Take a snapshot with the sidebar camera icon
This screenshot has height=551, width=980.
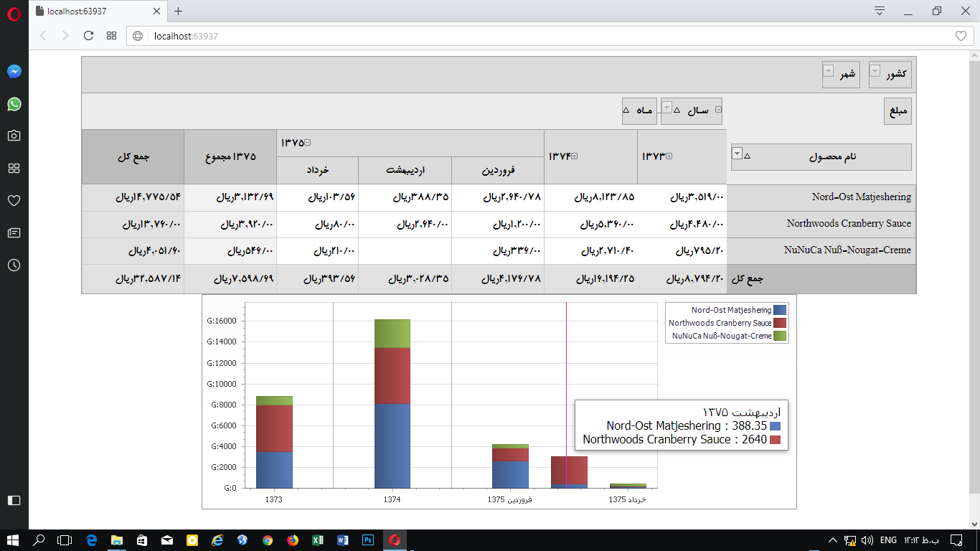14,135
